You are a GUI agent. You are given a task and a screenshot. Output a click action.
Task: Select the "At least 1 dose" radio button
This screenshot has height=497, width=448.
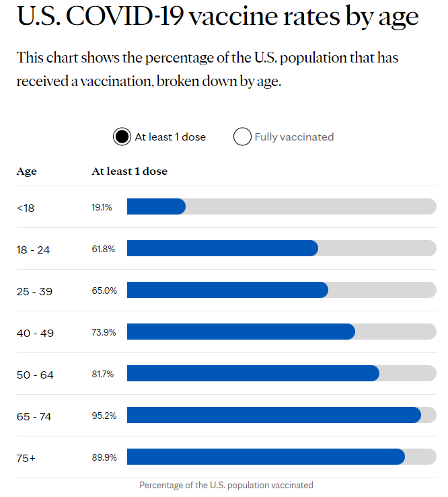point(122,137)
